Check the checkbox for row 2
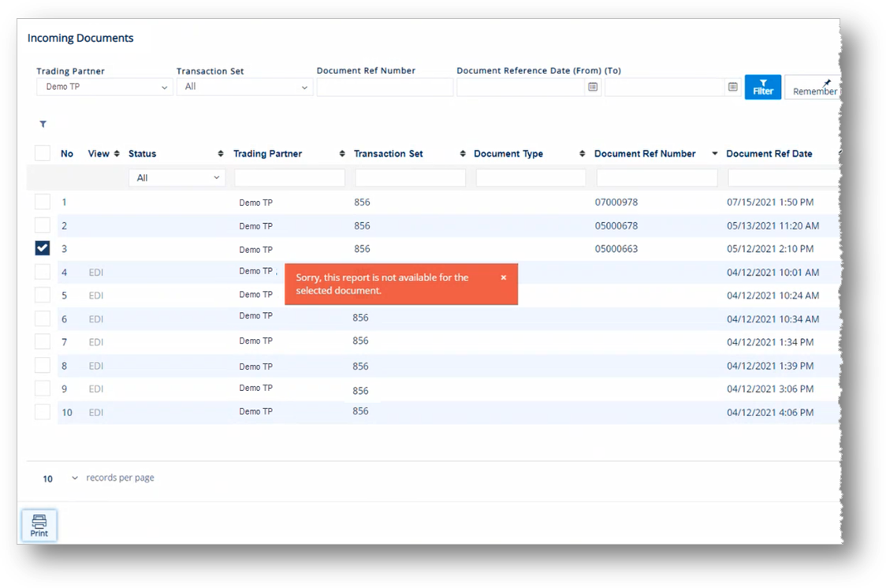Viewport: 886px width, 588px height. point(43,225)
